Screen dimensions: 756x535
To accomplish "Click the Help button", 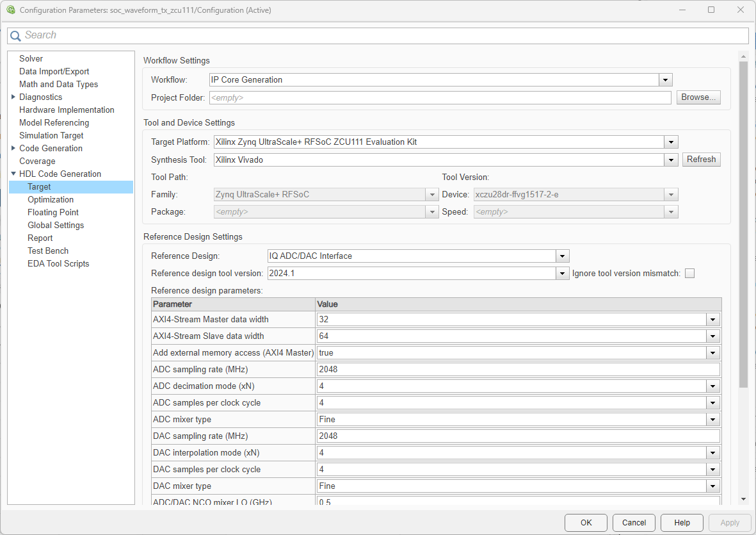I will [682, 522].
